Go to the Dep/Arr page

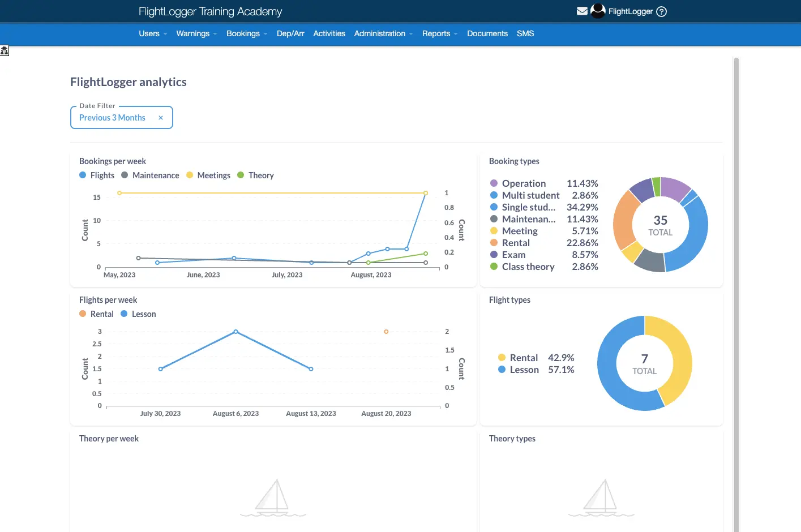290,34
